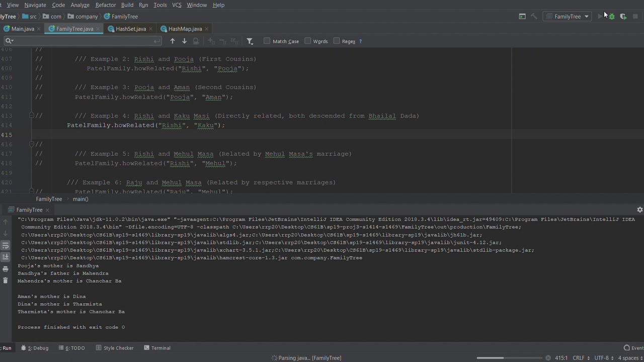Click the run anything icon beside hammer
The width and height of the screenshot is (644, 362).
tap(522, 17)
